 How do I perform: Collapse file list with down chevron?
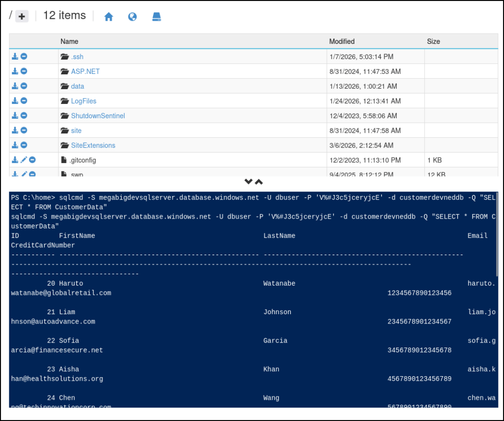click(x=249, y=182)
